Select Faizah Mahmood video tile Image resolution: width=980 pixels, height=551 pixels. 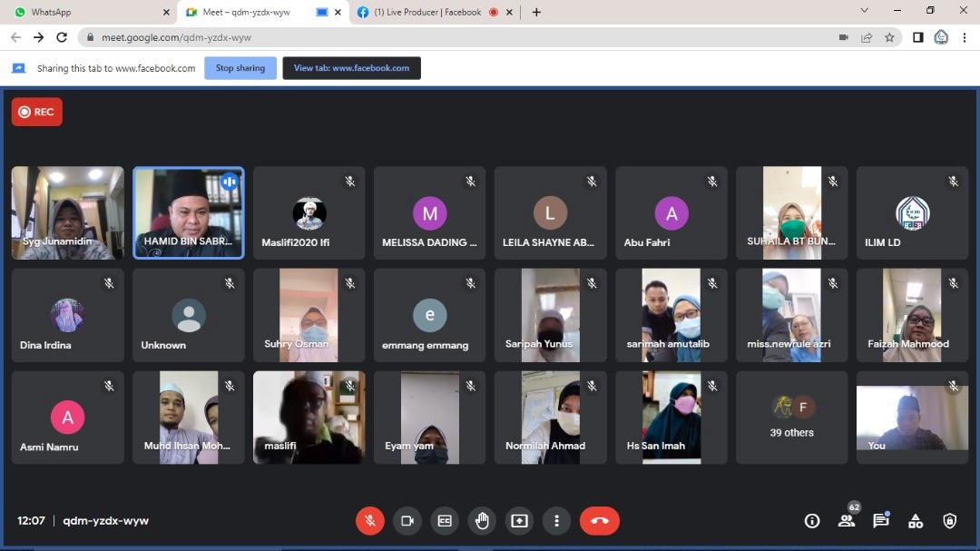tap(913, 315)
